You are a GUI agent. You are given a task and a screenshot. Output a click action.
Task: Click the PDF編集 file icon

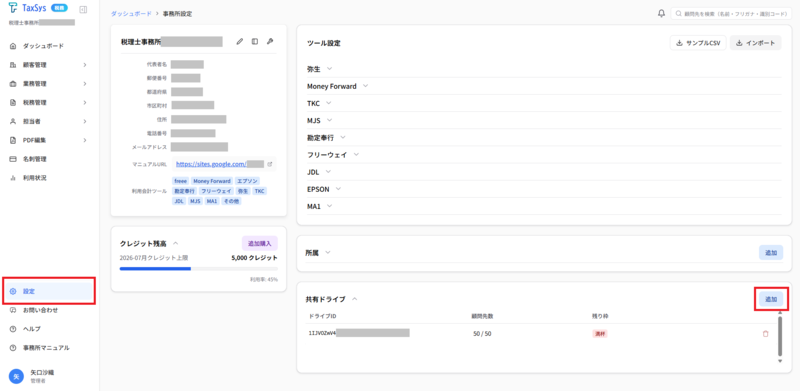click(x=13, y=140)
